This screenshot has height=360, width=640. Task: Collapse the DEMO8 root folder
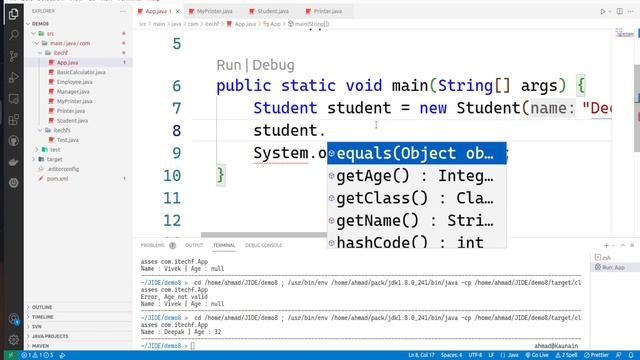point(28,24)
